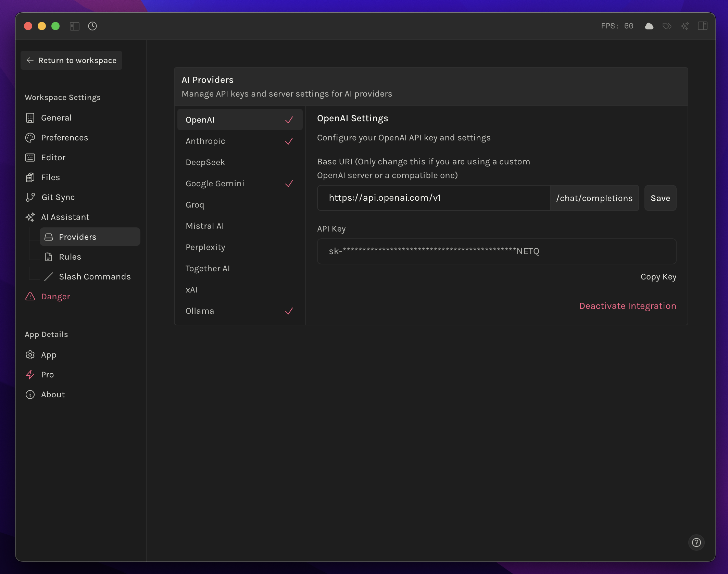Click the App gear icon
This screenshot has height=574, width=728.
tap(30, 355)
